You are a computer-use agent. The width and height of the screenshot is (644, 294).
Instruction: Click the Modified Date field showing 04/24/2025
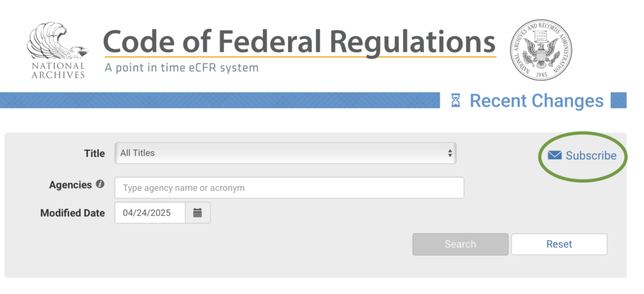(150, 213)
